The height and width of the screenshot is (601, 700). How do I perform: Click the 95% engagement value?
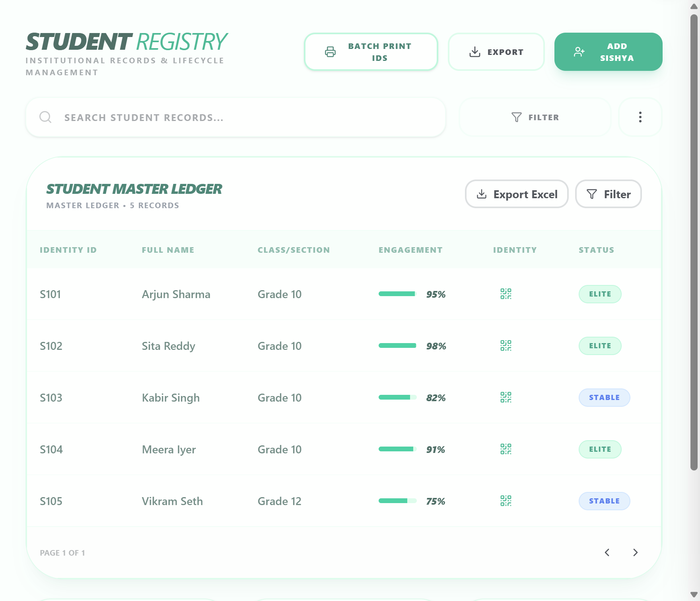click(436, 294)
